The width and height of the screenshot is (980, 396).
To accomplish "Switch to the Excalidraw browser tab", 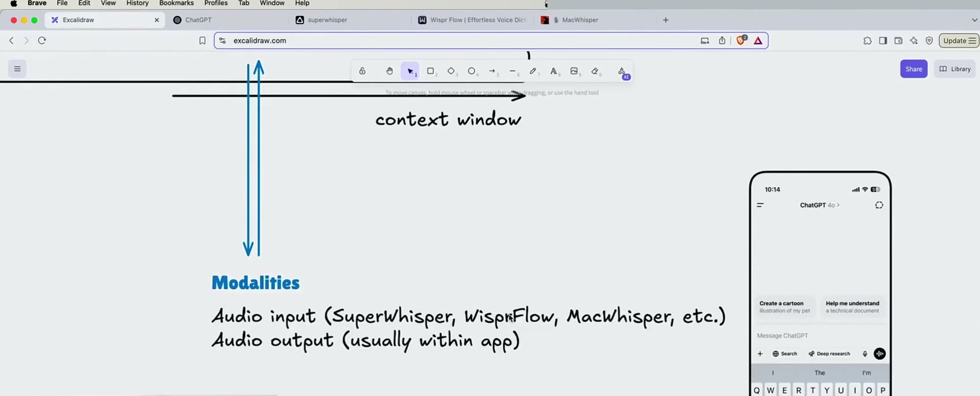I will 105,20.
